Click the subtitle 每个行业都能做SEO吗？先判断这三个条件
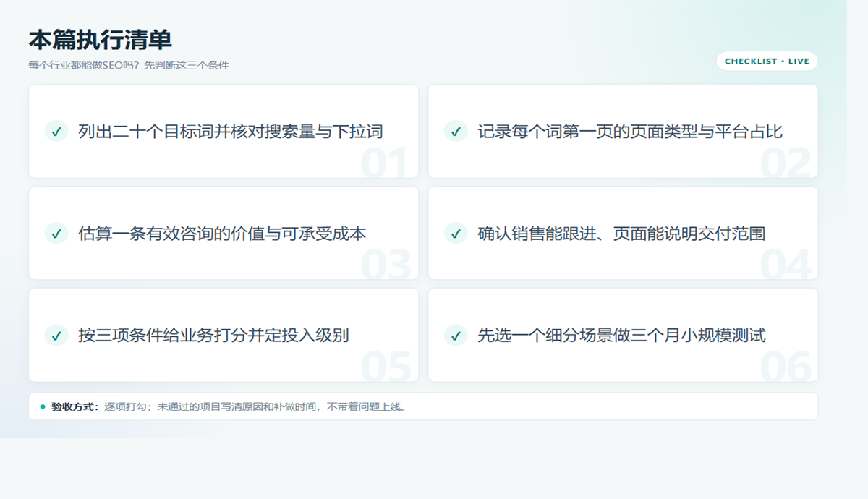Image resolution: width=868 pixels, height=499 pixels. [129, 65]
